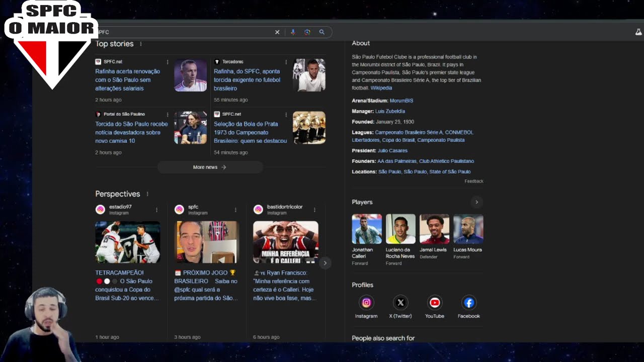Click People also search for heading
644x362 pixels.
click(383, 338)
